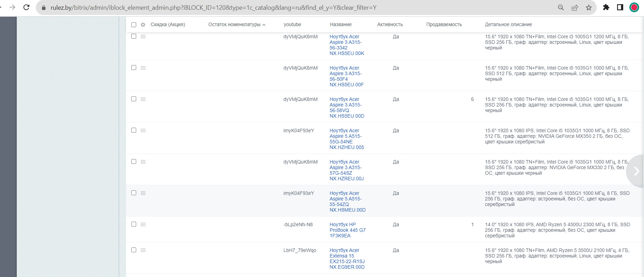Image resolution: width=644 pixels, height=277 pixels.
Task: Bookmark this page with star icon
Action: point(589,7)
